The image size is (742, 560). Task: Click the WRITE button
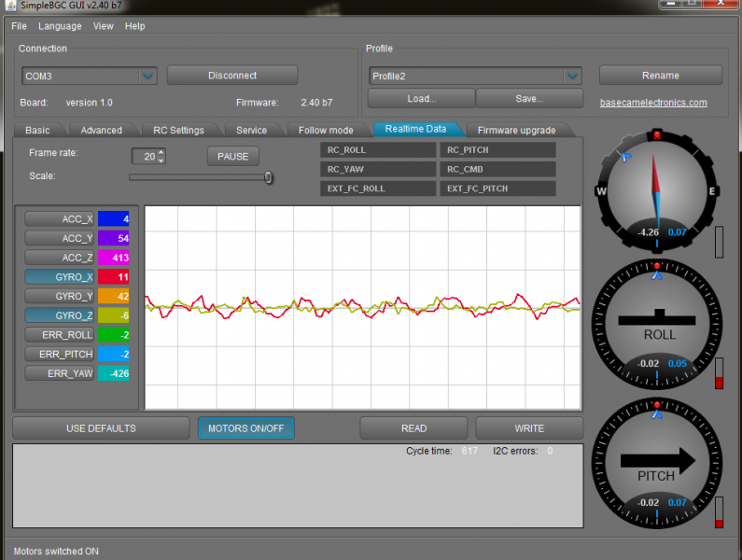point(529,428)
